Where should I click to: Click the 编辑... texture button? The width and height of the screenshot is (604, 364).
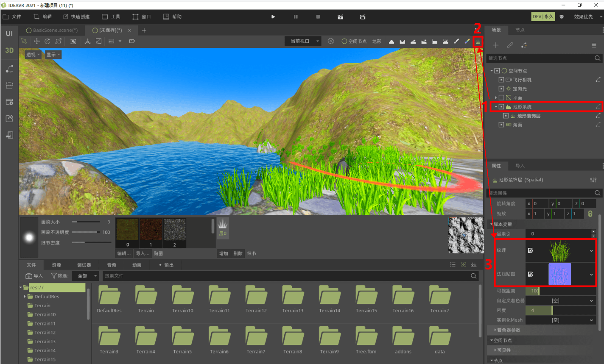click(124, 253)
